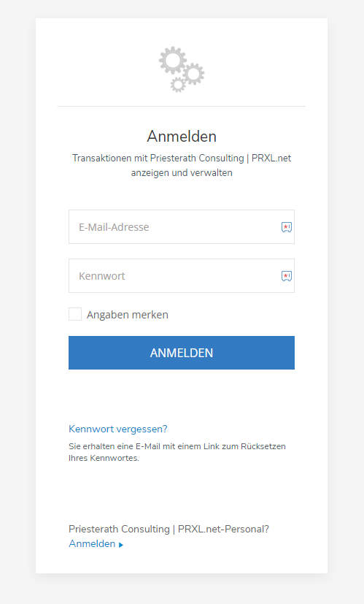The height and width of the screenshot is (604, 364).
Task: Toggle the Angaben merken checkbox
Action: (75, 314)
